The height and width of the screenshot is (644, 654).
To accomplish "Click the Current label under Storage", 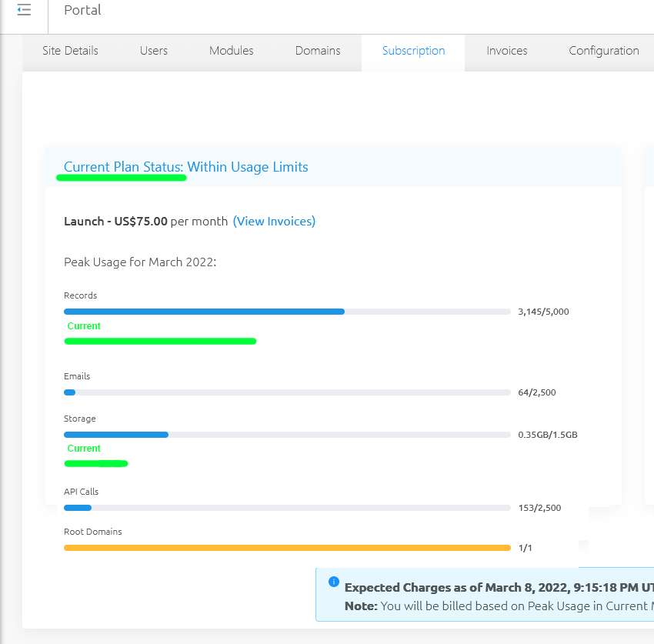I will [84, 449].
